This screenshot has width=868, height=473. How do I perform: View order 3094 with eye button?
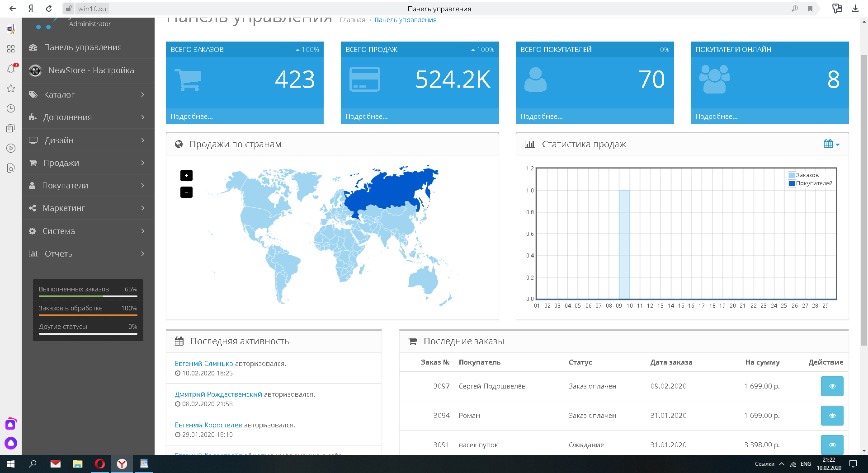tap(832, 416)
